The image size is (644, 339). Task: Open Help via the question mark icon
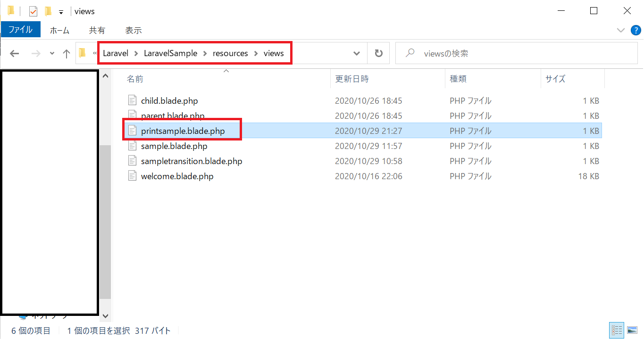636,30
